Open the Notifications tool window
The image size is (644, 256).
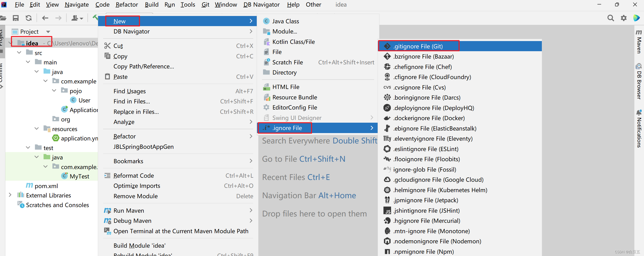[639, 129]
